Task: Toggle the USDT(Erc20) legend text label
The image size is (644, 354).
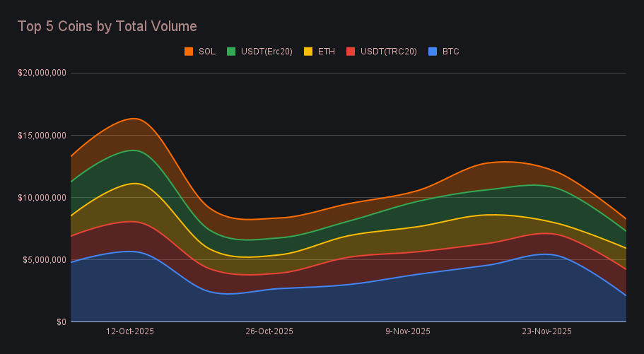Action: [x=268, y=52]
